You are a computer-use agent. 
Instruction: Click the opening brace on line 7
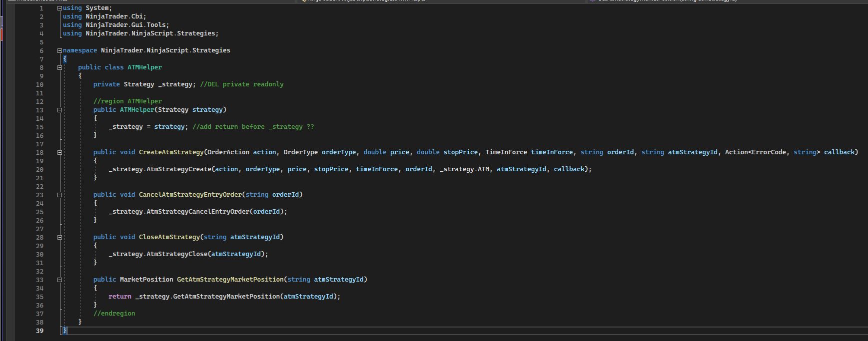tap(65, 59)
